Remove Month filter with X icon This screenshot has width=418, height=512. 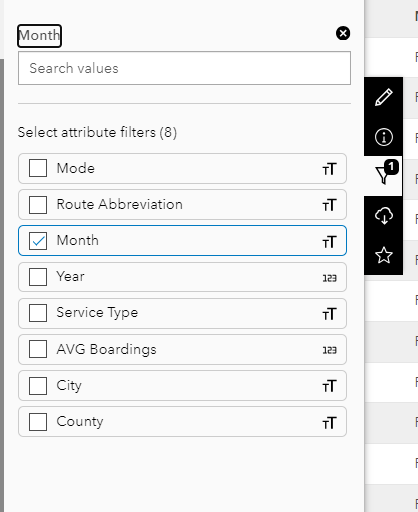[x=343, y=33]
